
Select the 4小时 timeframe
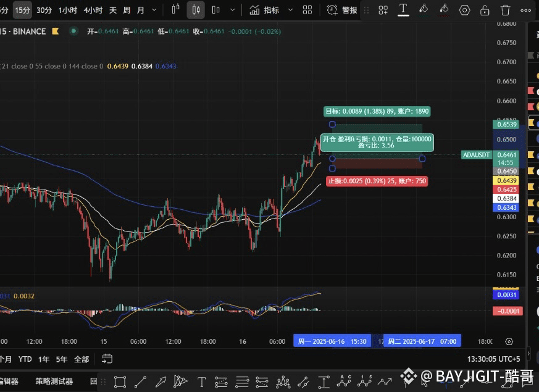pos(93,10)
